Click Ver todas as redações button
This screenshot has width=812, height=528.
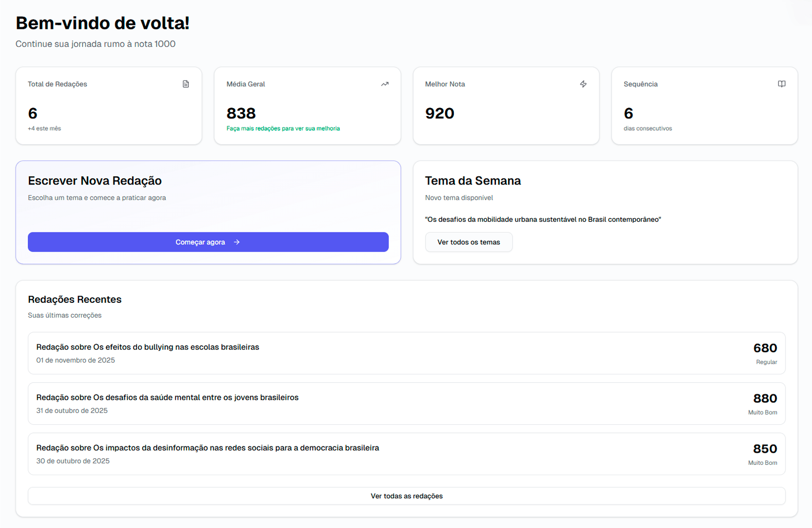click(406, 496)
